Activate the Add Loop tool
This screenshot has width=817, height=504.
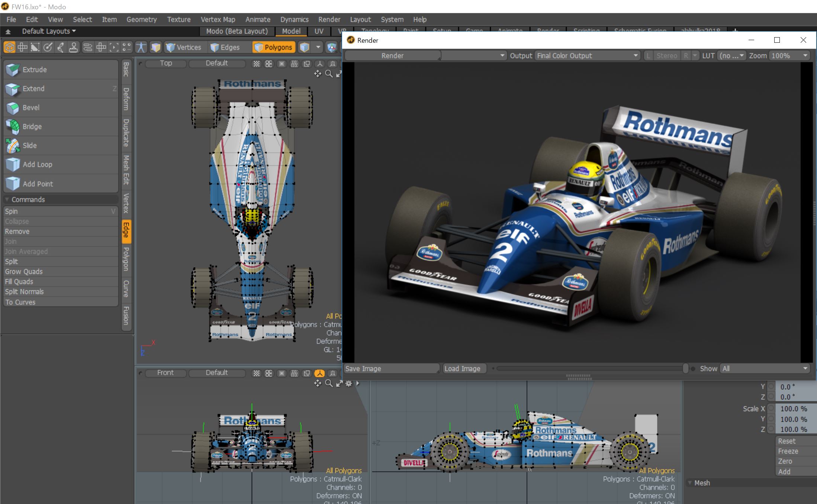(x=61, y=164)
